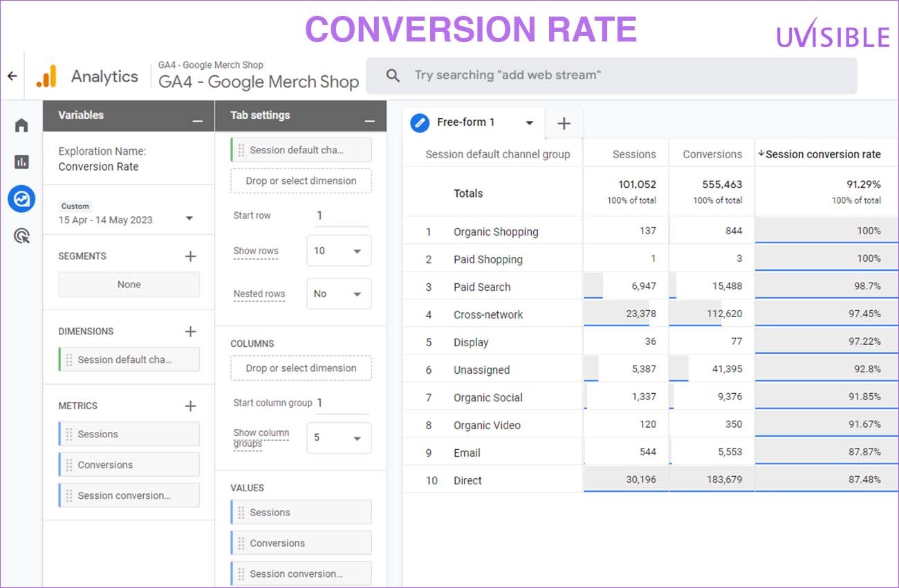Image resolution: width=899 pixels, height=588 pixels.
Task: Click the Google Analytics logo
Action: (x=46, y=76)
